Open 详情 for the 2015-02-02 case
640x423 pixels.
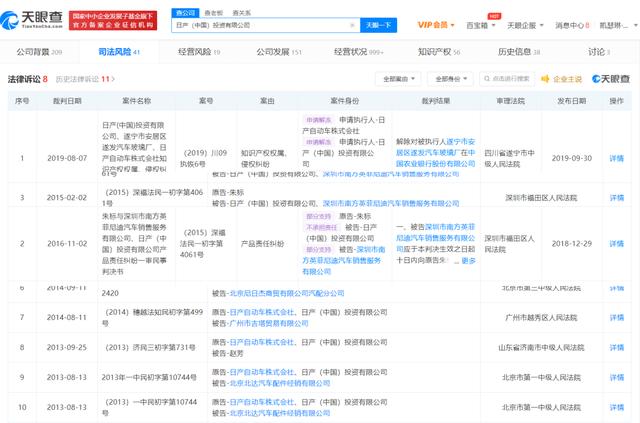[x=616, y=198]
